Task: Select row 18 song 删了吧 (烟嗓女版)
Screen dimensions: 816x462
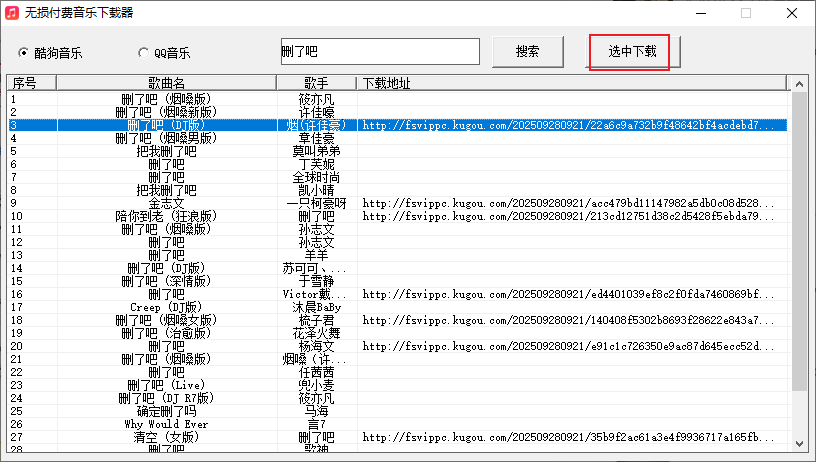Action: (x=167, y=320)
